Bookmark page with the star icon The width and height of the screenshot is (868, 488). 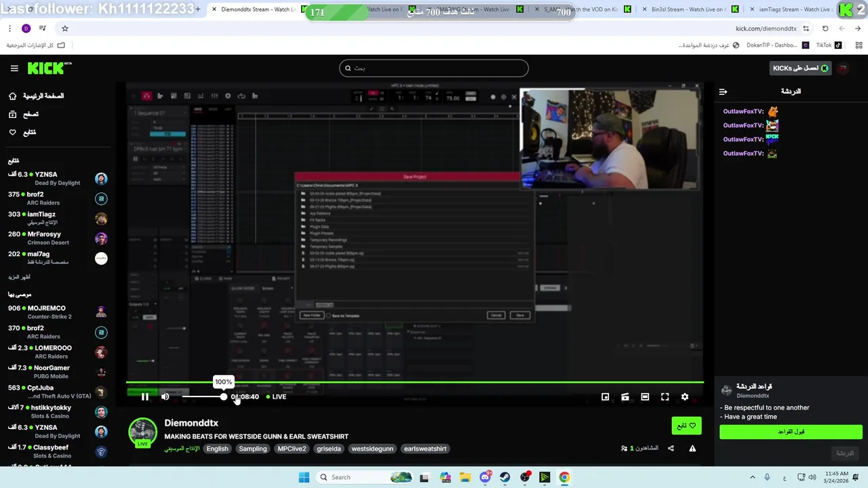pyautogui.click(x=65, y=28)
